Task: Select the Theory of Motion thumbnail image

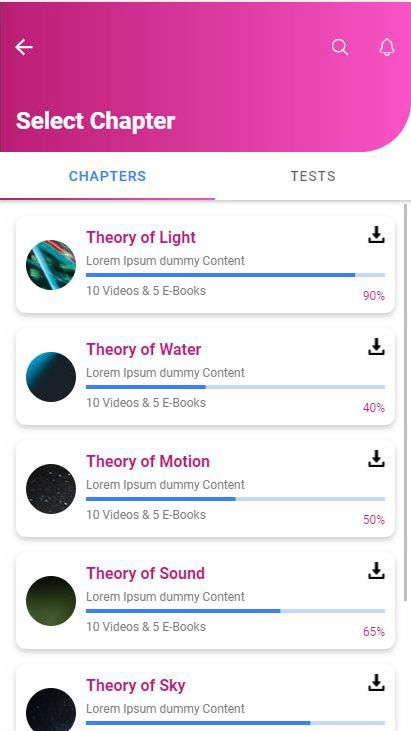Action: (x=51, y=489)
